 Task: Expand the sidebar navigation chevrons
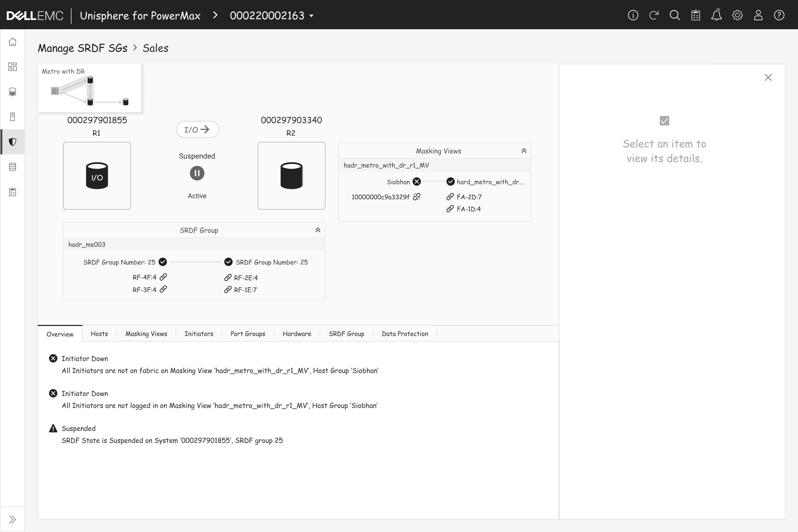pyautogui.click(x=13, y=519)
